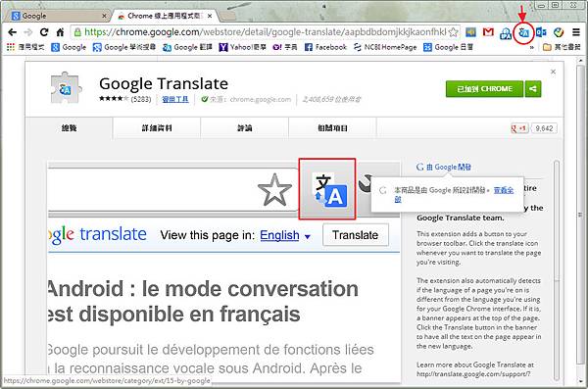Click the Gmail extension icon in toolbar
This screenshot has height=389, width=588.
[x=488, y=32]
